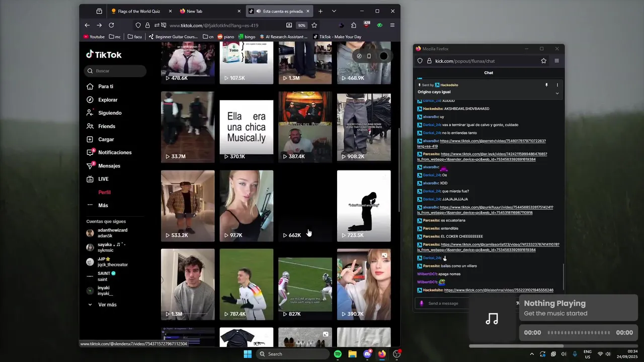Mute the playing TikTok tab audio

[x=258, y=11]
